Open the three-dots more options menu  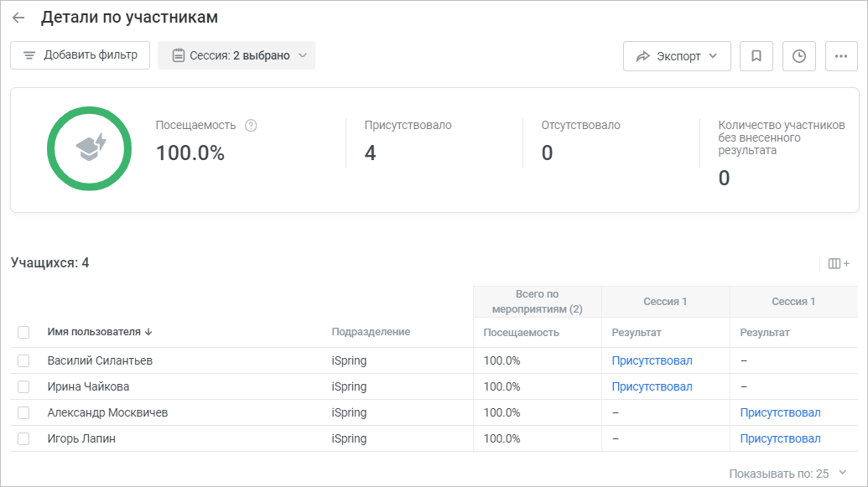point(841,56)
